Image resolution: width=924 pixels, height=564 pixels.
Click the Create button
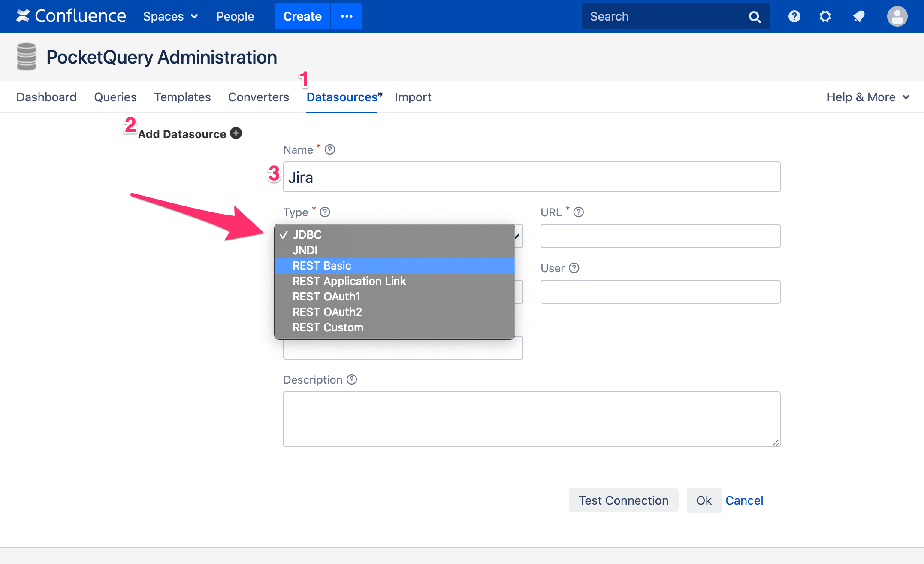(x=302, y=16)
